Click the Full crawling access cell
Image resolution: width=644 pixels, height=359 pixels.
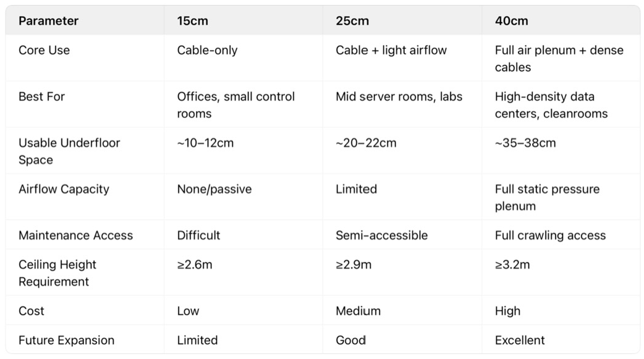click(550, 235)
